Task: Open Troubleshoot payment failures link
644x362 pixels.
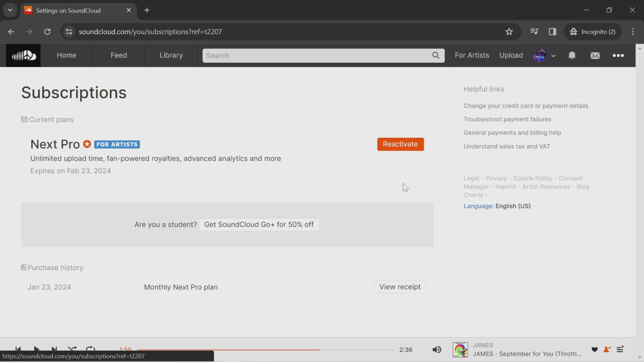Action: click(507, 119)
